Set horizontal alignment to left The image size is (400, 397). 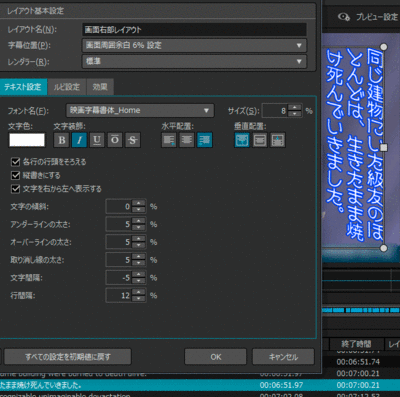coord(169,140)
